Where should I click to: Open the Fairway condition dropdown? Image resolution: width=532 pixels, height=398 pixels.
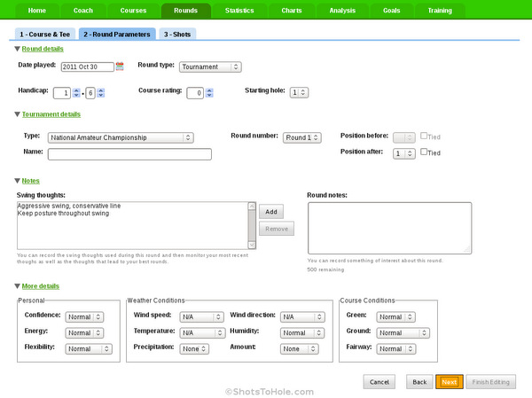[x=396, y=348]
